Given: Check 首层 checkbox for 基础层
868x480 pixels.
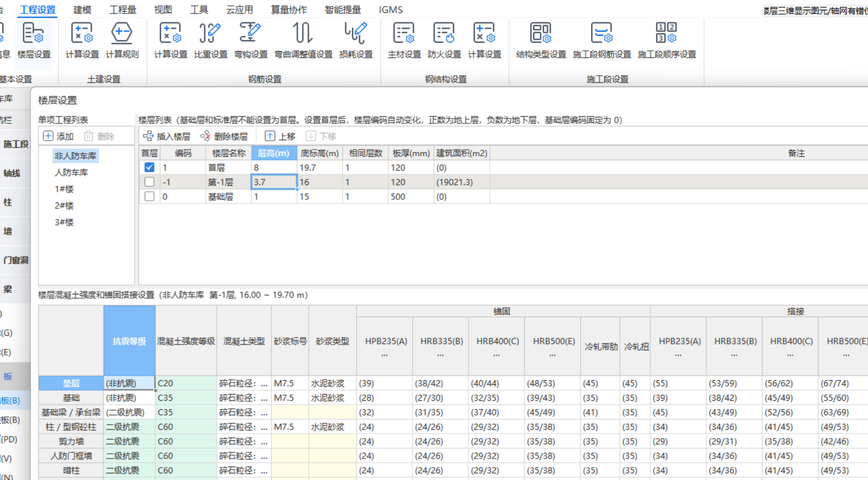Looking at the screenshot, I should pos(149,196).
